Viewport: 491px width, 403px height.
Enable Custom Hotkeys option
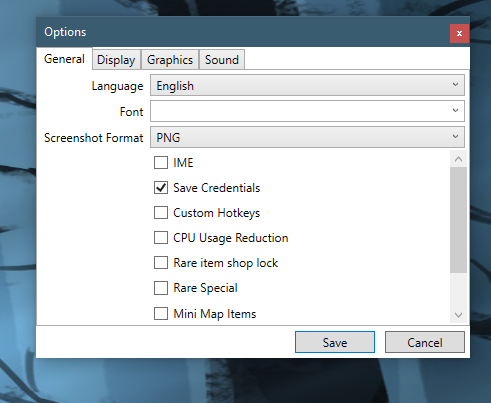pyautogui.click(x=161, y=213)
